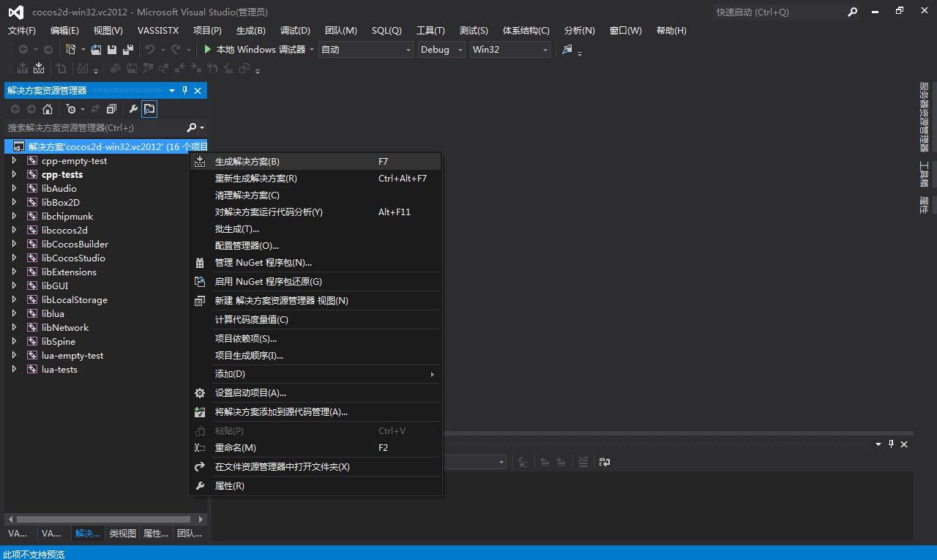
Task: Click the source control icon beside 将解决方案添加到源代码管理
Action: click(x=200, y=412)
